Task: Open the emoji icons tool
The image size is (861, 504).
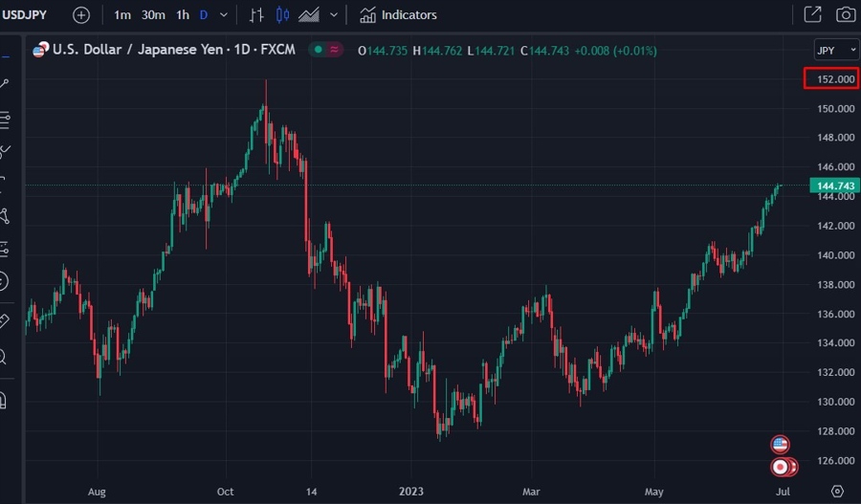Action: 4,281
